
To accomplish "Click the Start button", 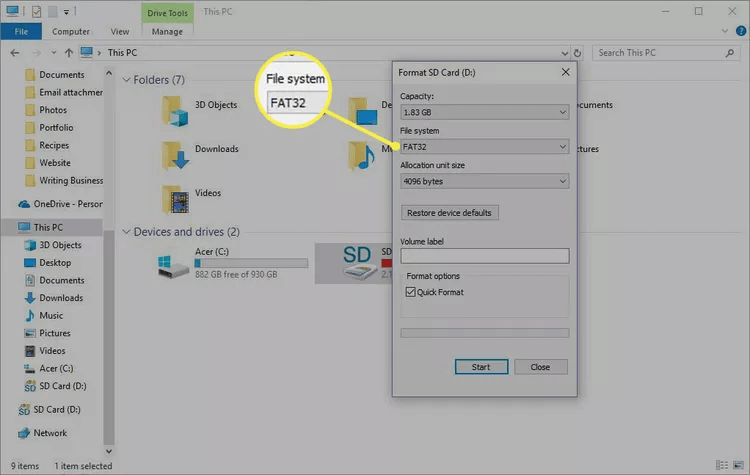I will click(x=480, y=367).
